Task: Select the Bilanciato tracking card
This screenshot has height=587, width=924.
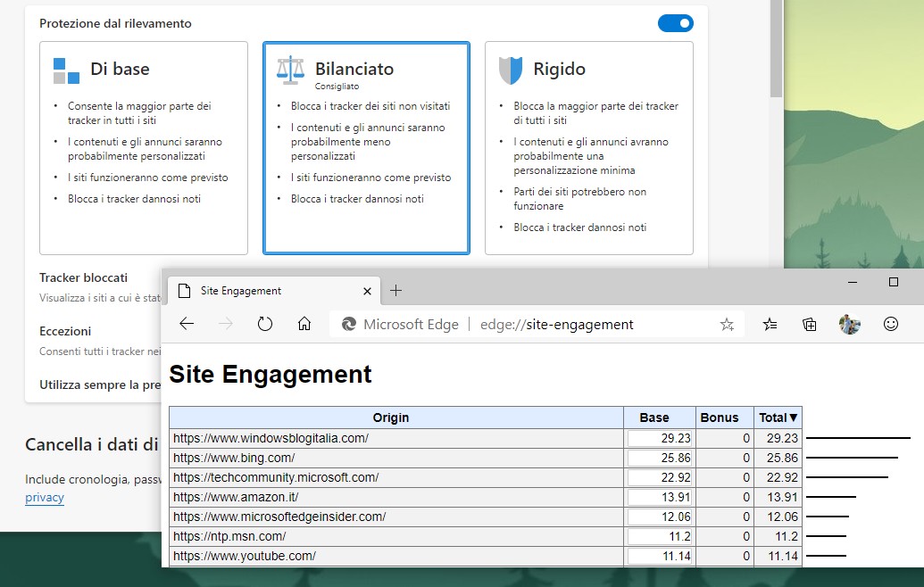Action: pos(366,148)
